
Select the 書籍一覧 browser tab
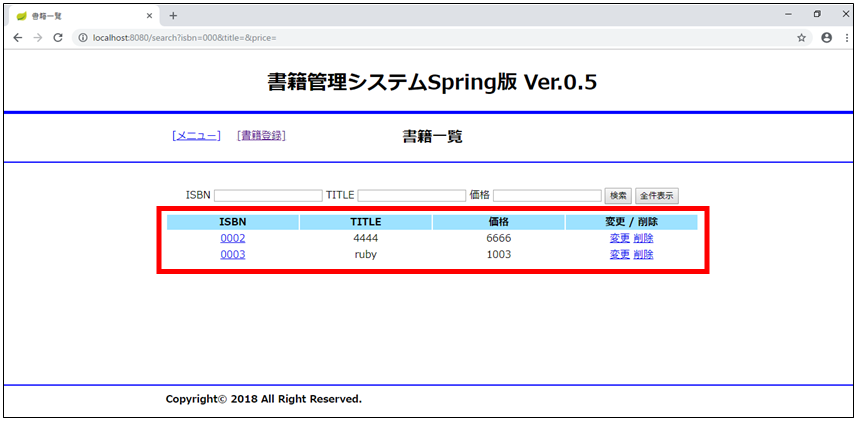[x=80, y=16]
